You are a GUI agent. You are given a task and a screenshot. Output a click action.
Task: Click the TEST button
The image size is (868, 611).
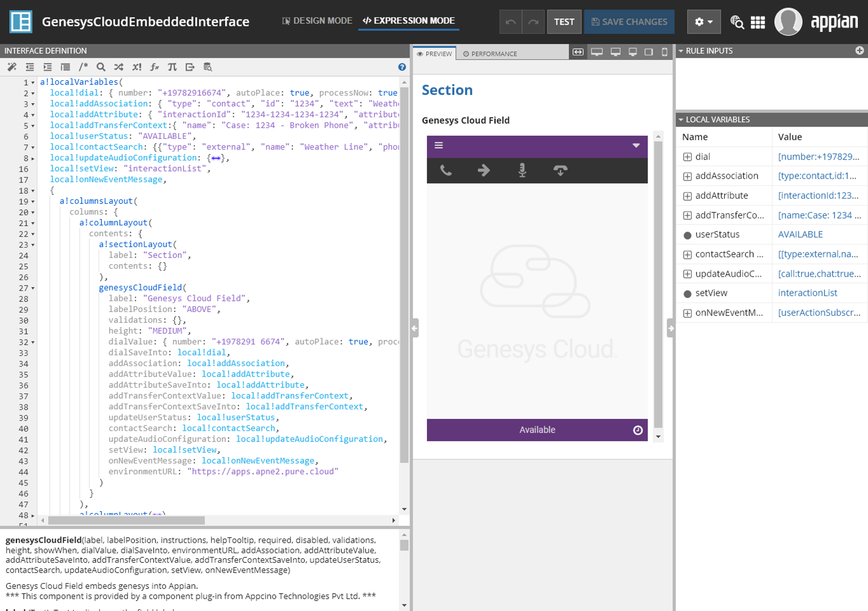tap(564, 21)
